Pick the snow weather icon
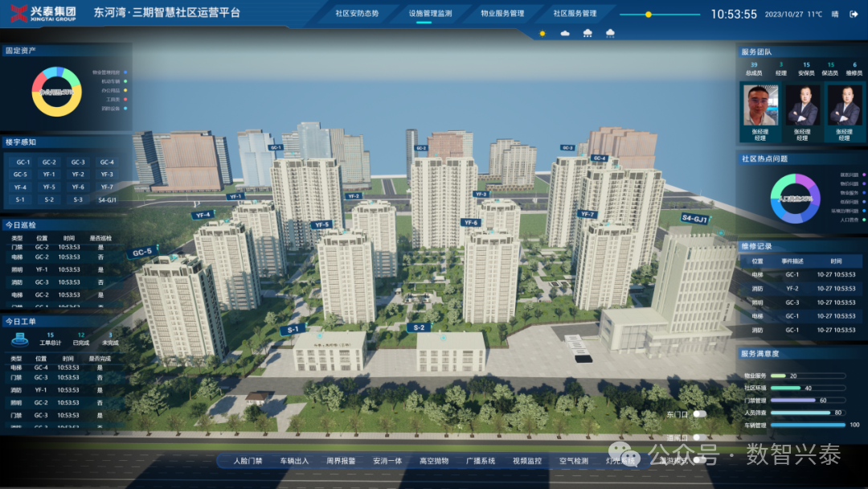The image size is (868, 489). [x=610, y=33]
